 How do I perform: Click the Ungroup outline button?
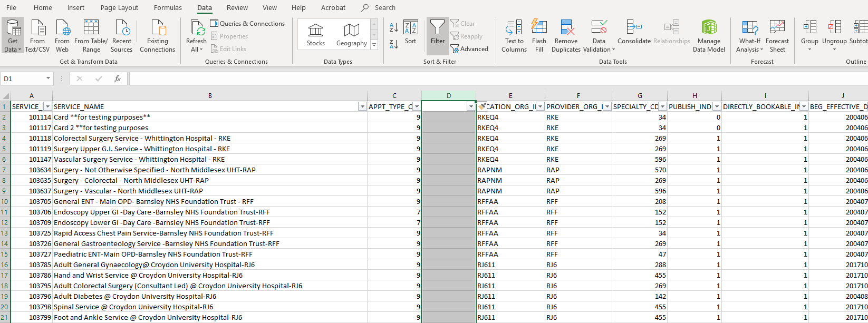[x=834, y=36]
